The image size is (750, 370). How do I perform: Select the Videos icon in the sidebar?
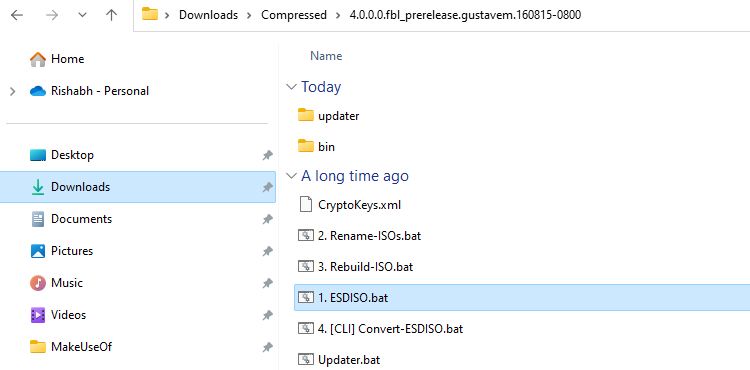(38, 315)
